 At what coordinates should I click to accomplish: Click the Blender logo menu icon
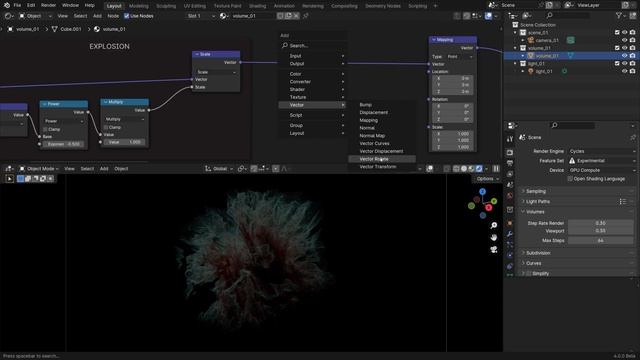coord(7,5)
